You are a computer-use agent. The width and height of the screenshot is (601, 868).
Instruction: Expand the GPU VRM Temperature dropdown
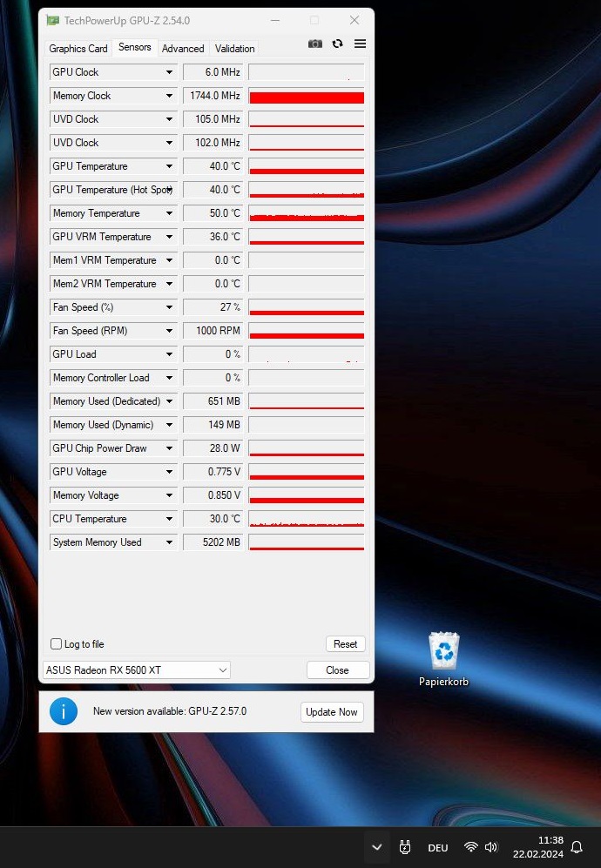pyautogui.click(x=169, y=237)
